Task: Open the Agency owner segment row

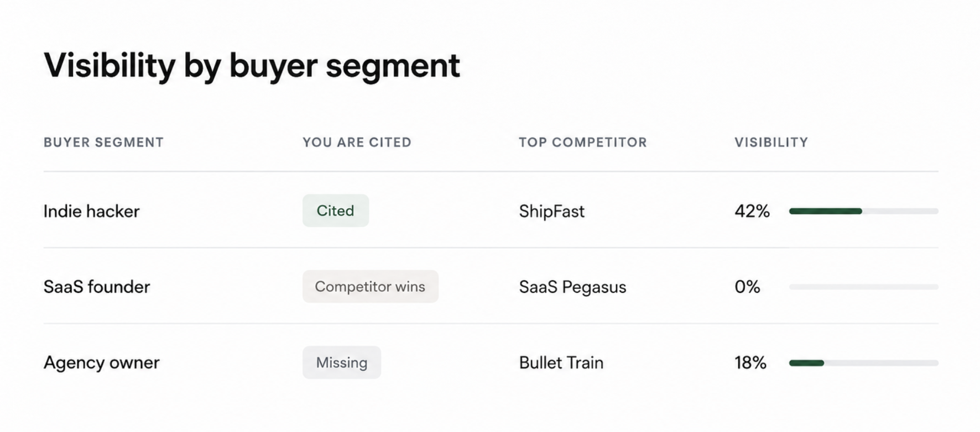Action: pyautogui.click(x=491, y=362)
